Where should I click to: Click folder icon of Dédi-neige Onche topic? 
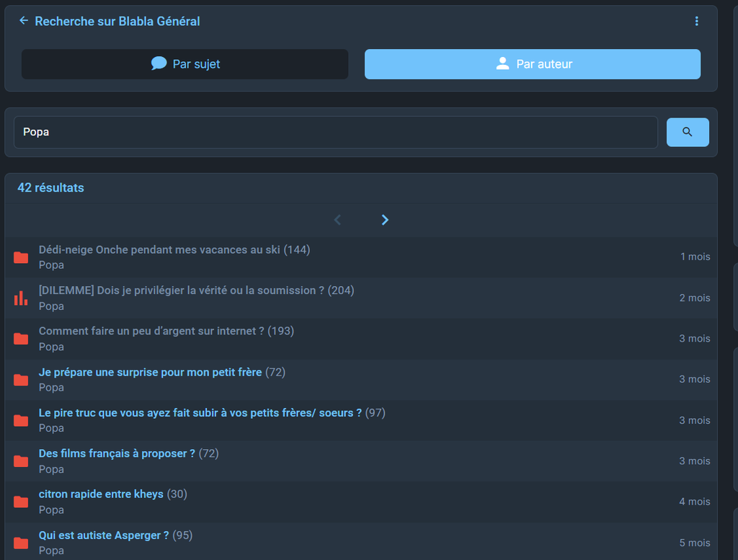tap(21, 257)
